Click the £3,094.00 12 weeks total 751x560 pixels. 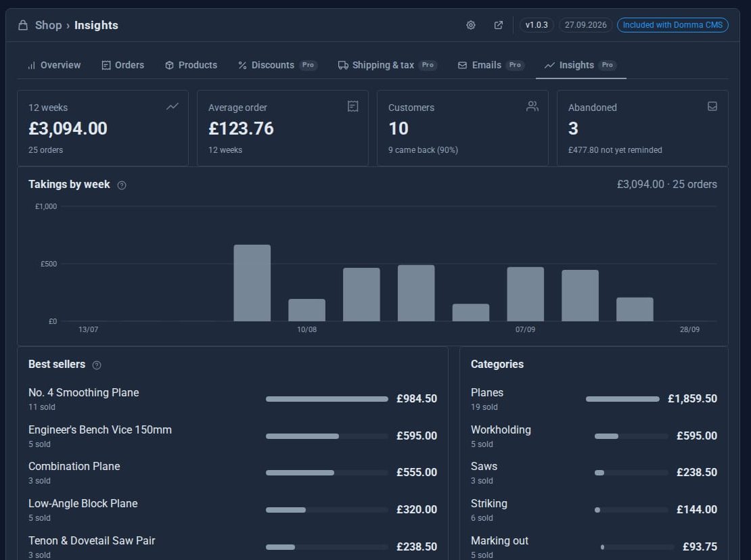[68, 129]
